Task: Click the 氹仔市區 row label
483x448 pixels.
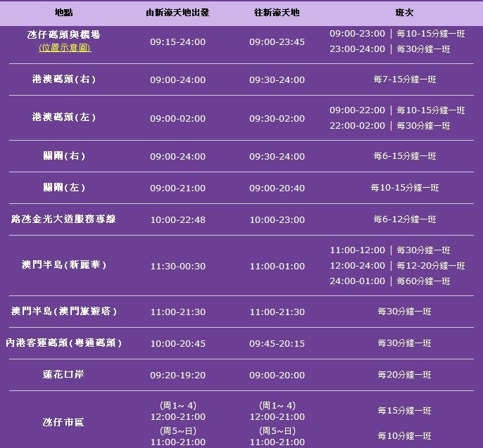Action: [x=64, y=422]
